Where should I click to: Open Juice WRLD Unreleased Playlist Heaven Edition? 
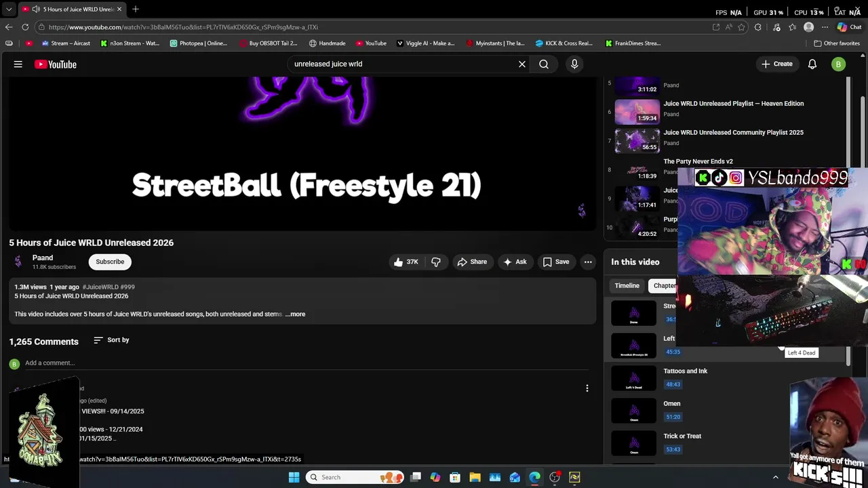point(733,104)
